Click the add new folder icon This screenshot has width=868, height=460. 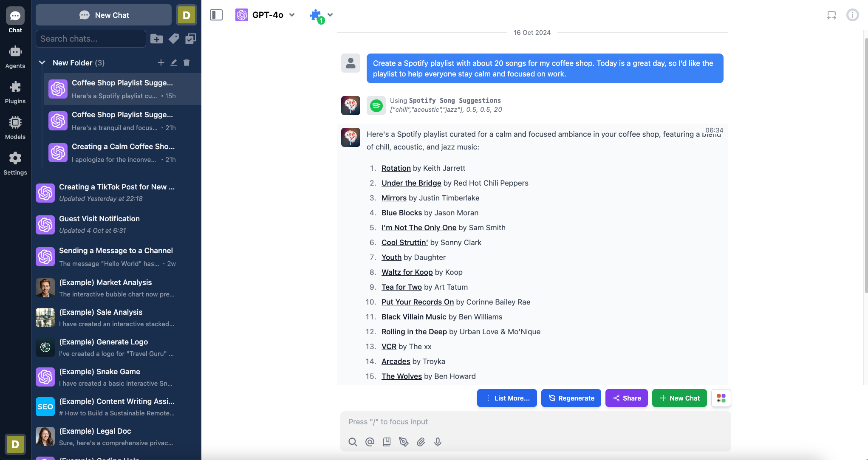[156, 39]
